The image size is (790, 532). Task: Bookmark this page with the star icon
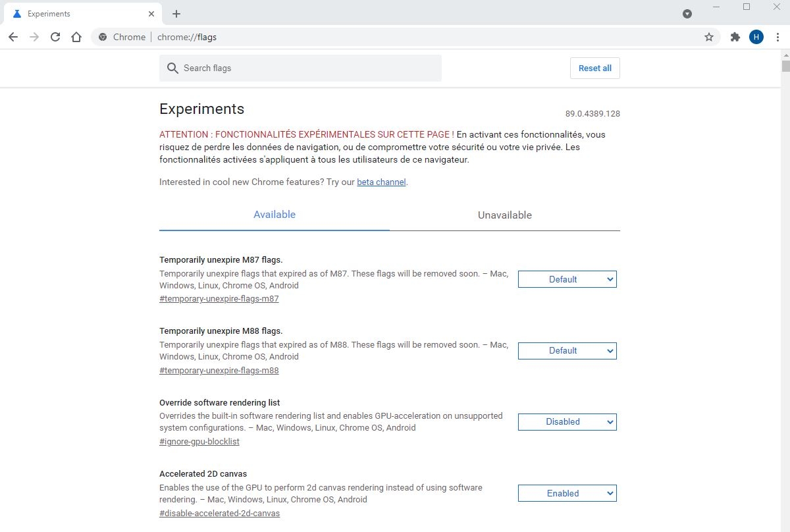[709, 38]
